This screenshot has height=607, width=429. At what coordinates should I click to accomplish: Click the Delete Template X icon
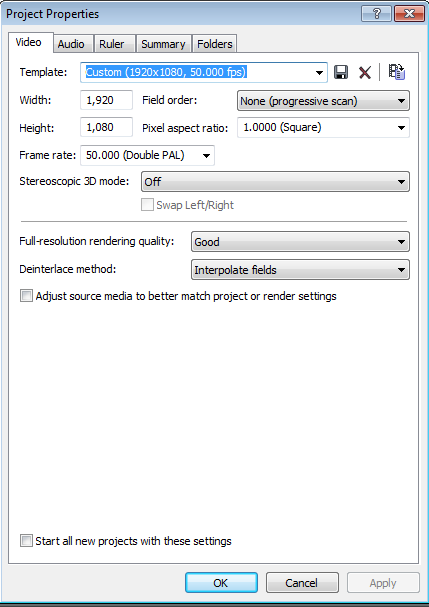[365, 72]
